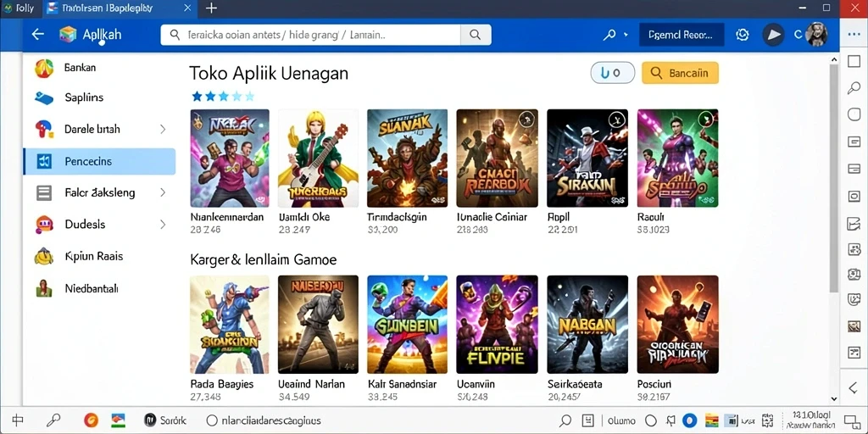Open the Kalт Sanadnsiar game thumbnail

click(x=407, y=325)
